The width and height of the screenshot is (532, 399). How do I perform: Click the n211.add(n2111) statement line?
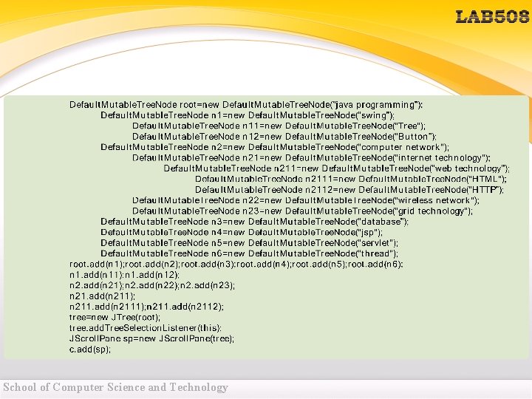coord(146,307)
